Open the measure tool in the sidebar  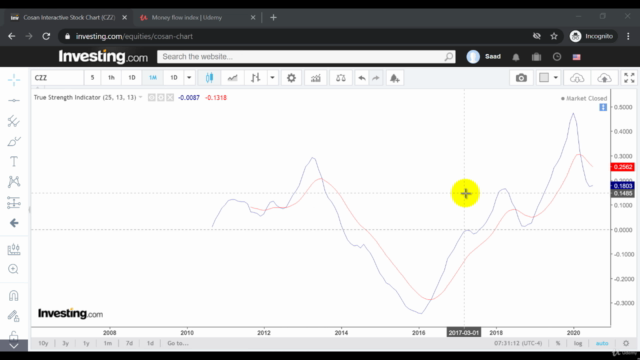(14, 249)
